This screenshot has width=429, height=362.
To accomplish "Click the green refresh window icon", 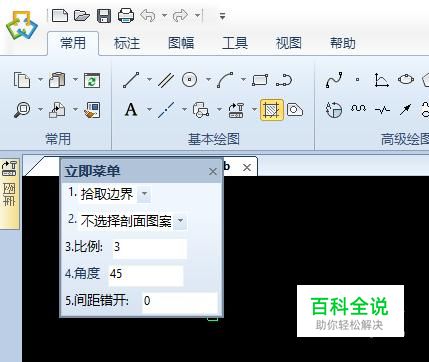I will (x=92, y=80).
